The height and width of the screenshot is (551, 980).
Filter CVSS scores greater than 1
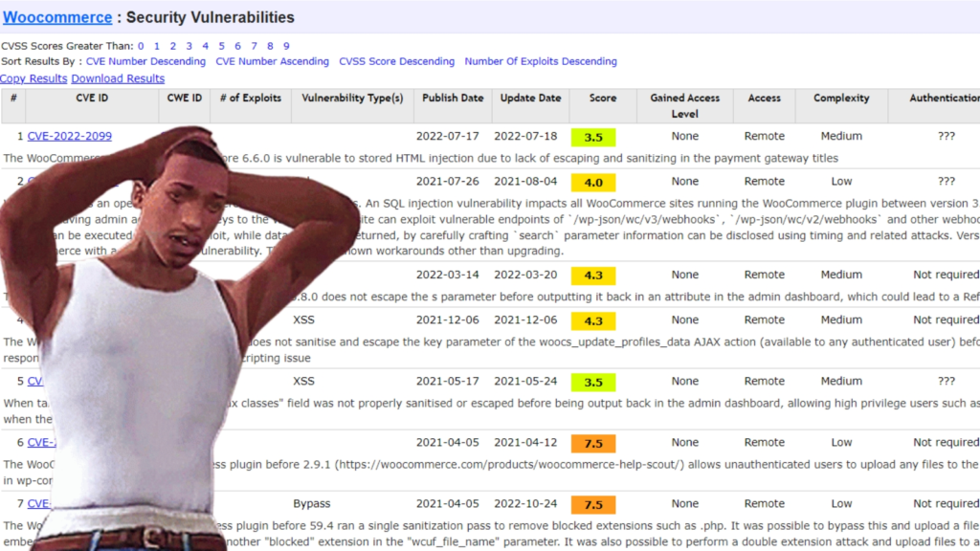(x=157, y=46)
